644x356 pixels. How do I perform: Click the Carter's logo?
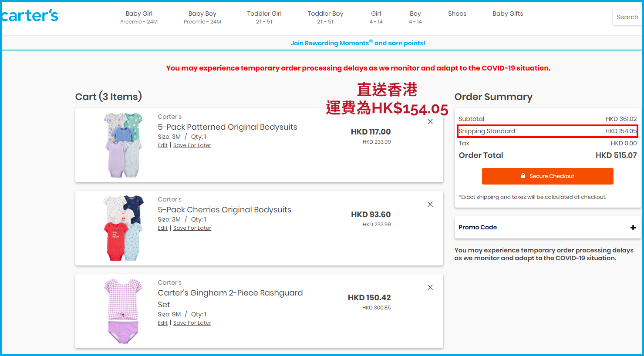[x=30, y=16]
